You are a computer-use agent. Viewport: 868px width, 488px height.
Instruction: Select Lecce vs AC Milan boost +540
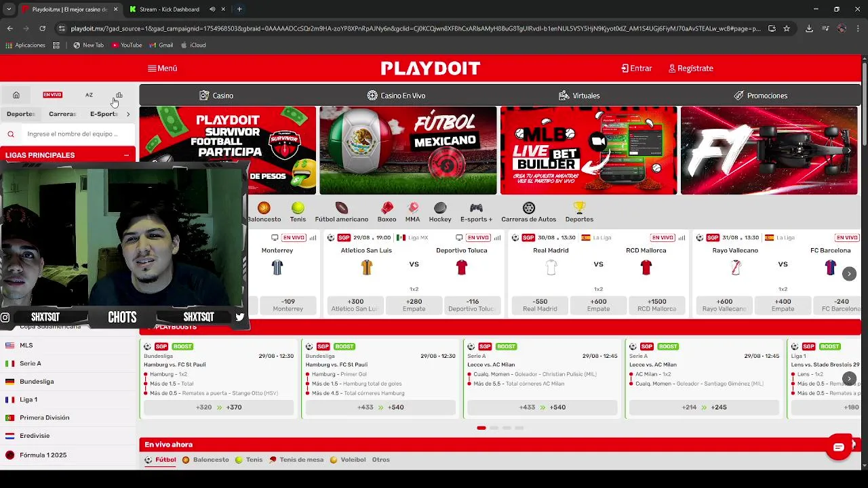click(x=542, y=407)
